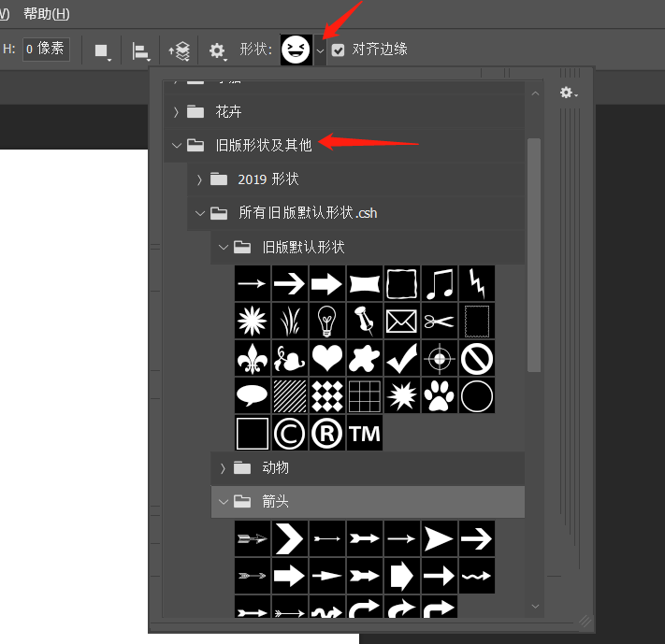
Task: Select the speech bubble shape
Action: [253, 395]
